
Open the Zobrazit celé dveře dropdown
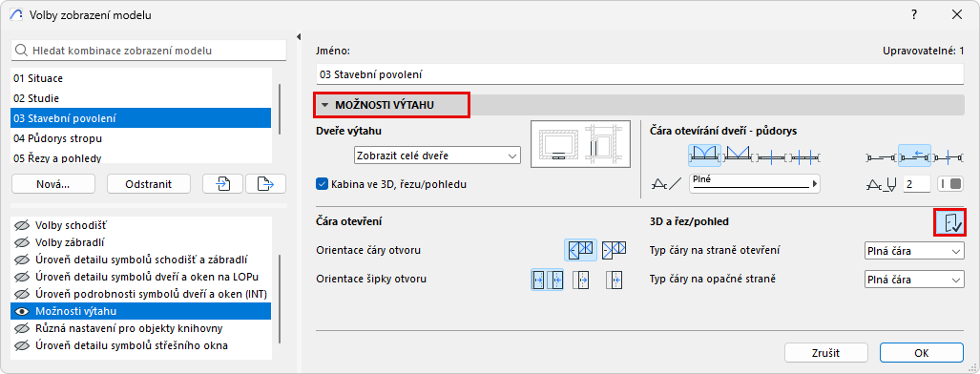point(436,156)
